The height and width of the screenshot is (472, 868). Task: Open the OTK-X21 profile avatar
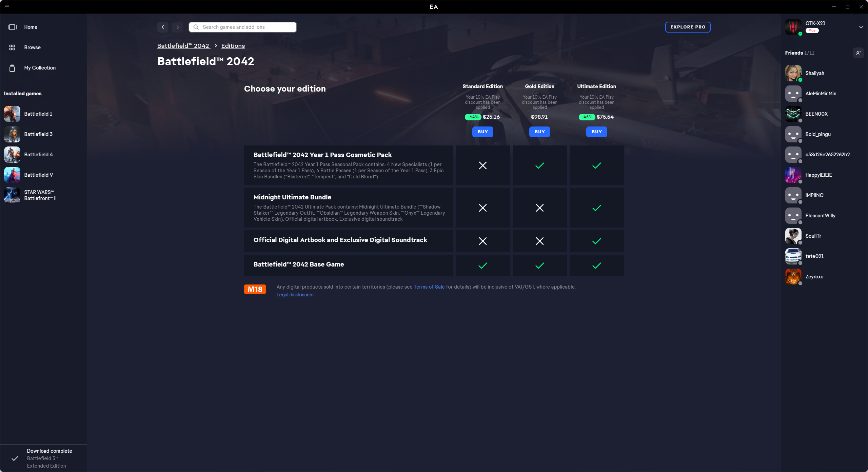(x=793, y=27)
